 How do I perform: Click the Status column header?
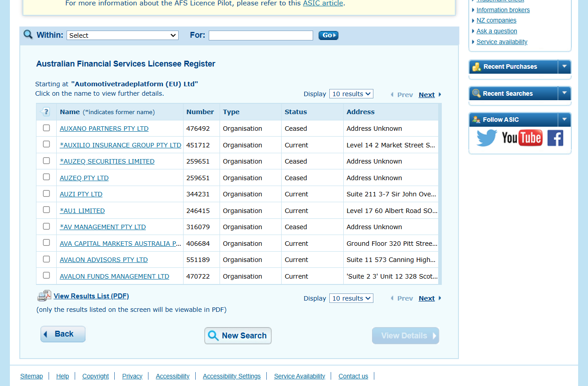[296, 112]
